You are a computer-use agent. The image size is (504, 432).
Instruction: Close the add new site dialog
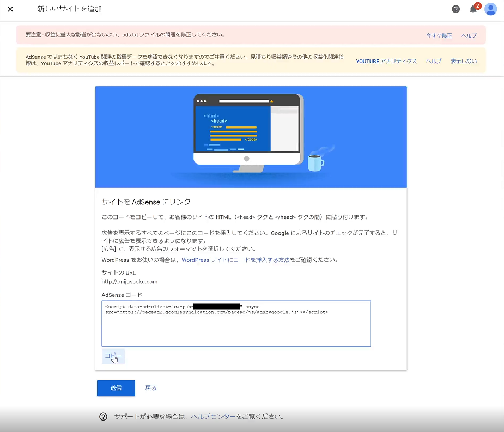10,9
